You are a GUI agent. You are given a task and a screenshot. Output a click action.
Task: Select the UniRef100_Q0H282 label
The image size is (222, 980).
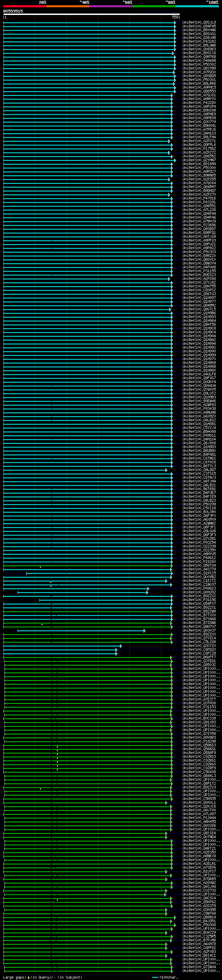199,592
